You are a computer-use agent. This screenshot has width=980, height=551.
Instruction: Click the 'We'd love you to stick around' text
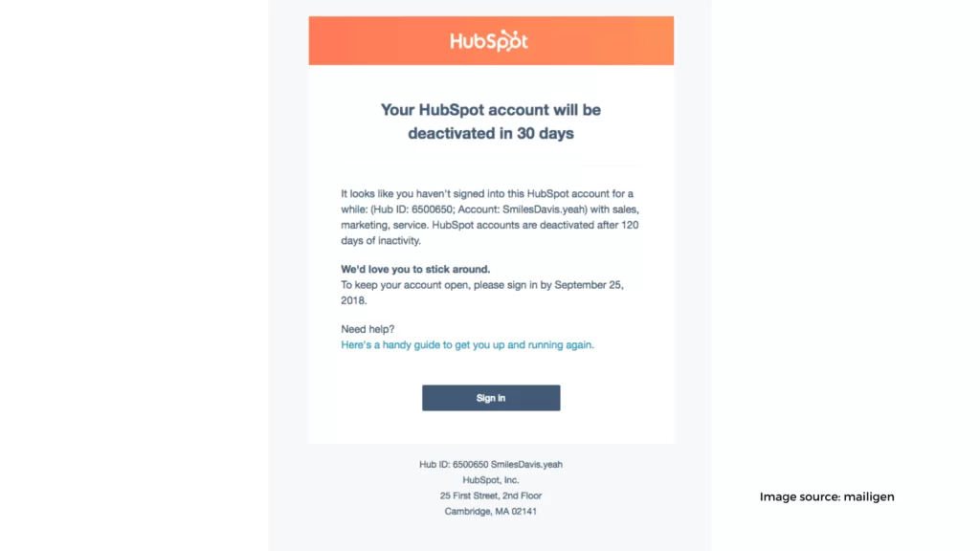[x=415, y=269]
